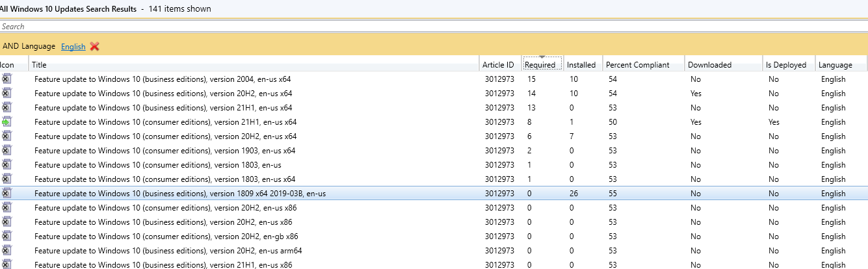Select the consumer editions 20H2 en-us x64 title
This screenshot has height=269, width=868.
pos(166,136)
